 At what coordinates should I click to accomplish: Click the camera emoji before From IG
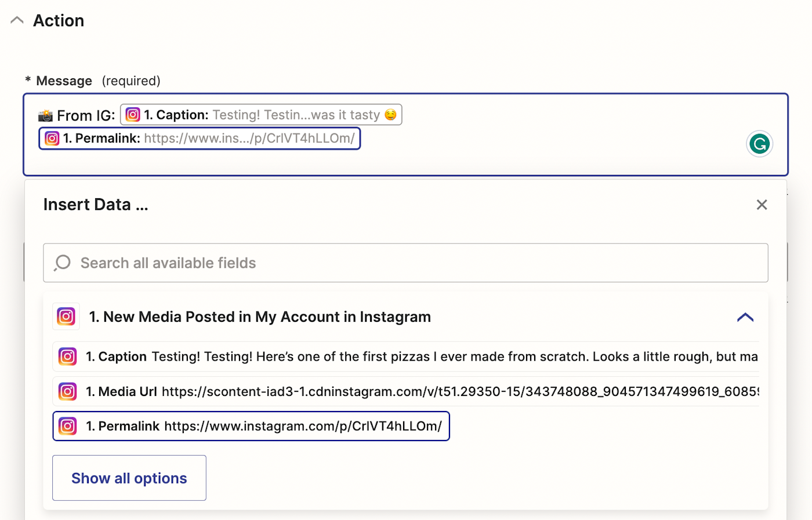45,115
